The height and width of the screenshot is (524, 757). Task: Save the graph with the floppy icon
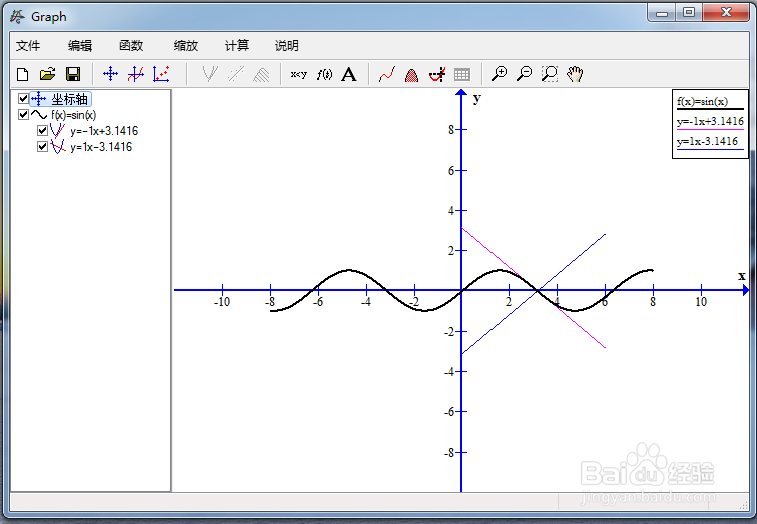[x=73, y=74]
